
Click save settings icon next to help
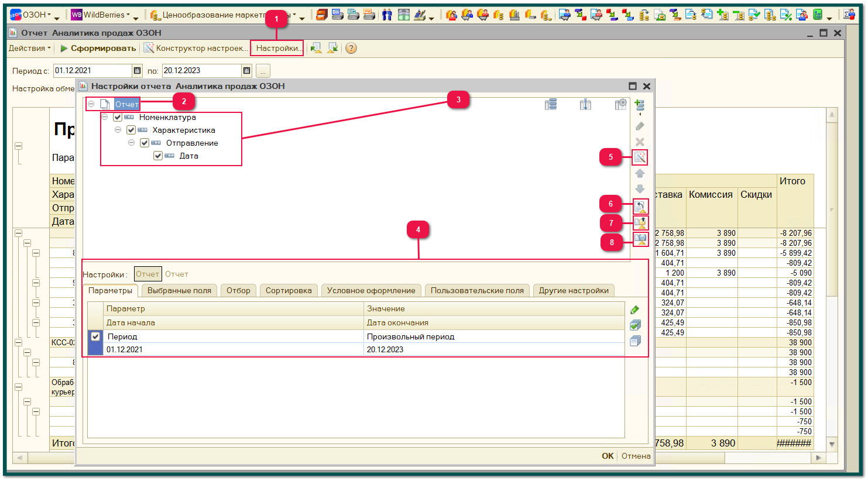click(332, 48)
